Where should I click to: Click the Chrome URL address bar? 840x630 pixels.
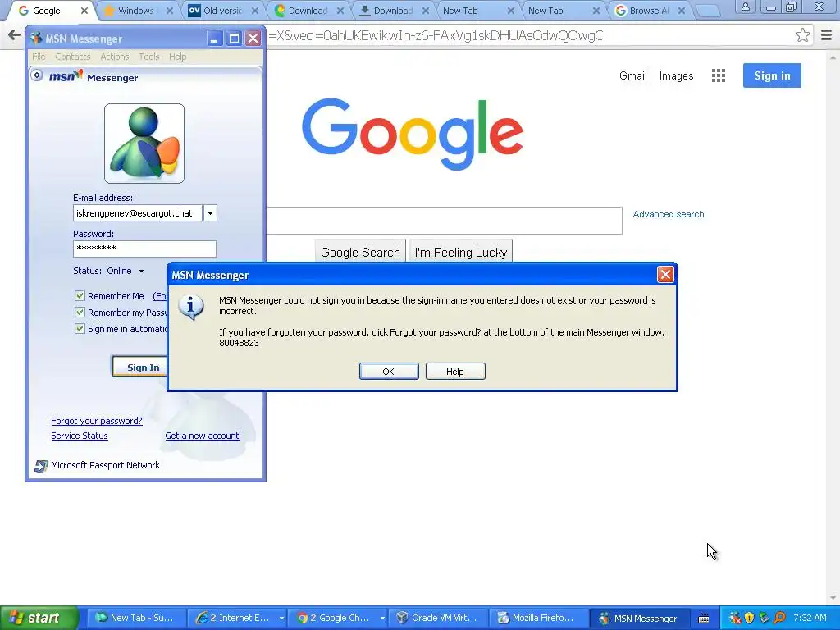[527, 35]
